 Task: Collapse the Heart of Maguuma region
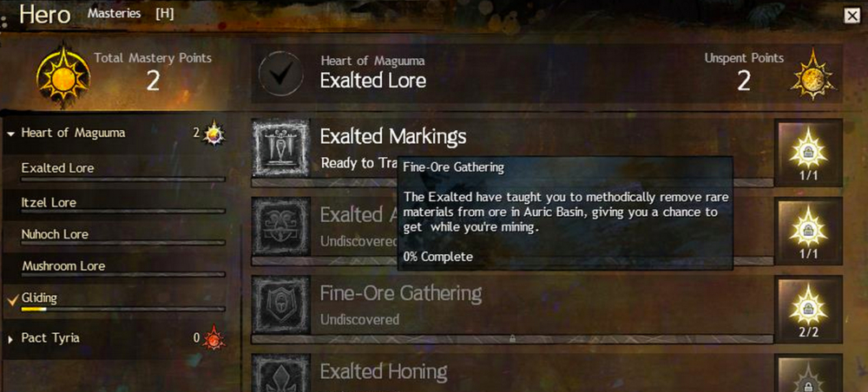10,134
